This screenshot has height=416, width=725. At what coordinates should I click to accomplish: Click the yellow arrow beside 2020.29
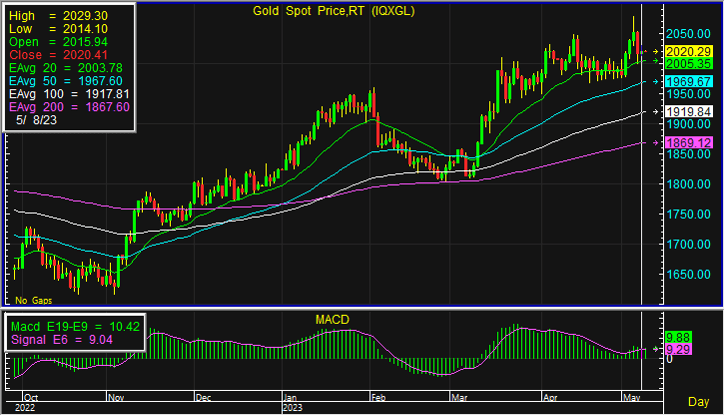pyautogui.click(x=656, y=51)
